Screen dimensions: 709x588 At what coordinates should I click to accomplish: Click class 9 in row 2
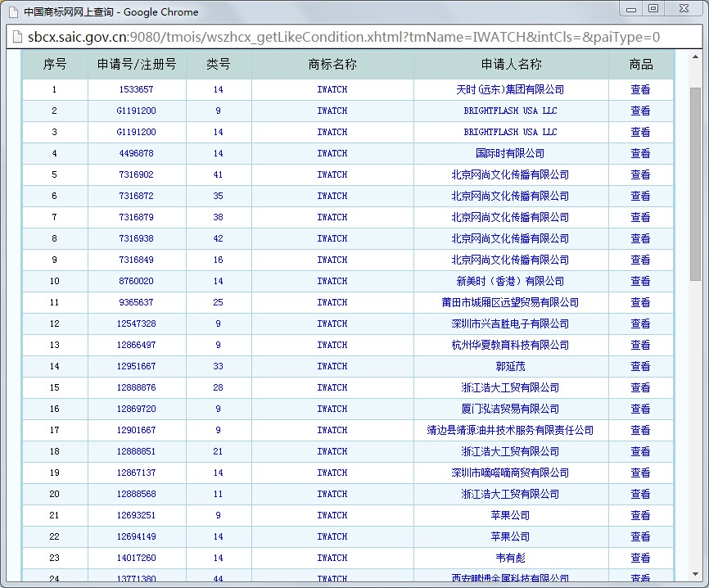pos(218,111)
